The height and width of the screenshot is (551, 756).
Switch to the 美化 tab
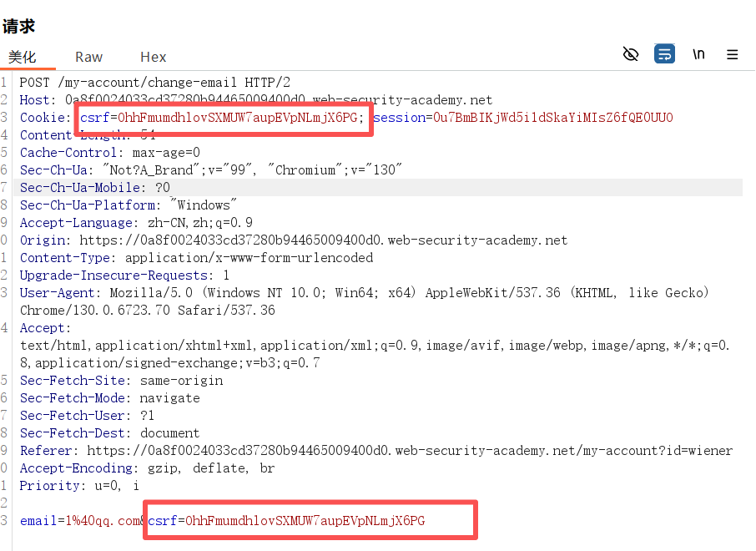click(23, 57)
